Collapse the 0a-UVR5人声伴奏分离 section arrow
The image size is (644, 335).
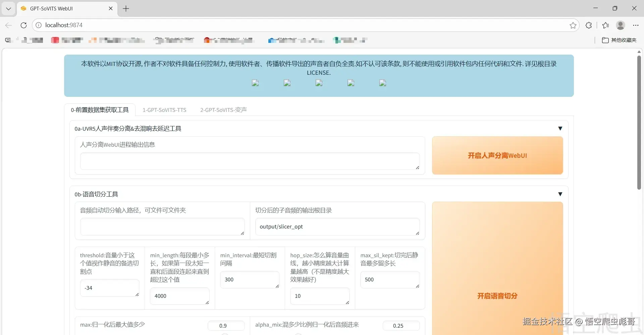pos(560,129)
